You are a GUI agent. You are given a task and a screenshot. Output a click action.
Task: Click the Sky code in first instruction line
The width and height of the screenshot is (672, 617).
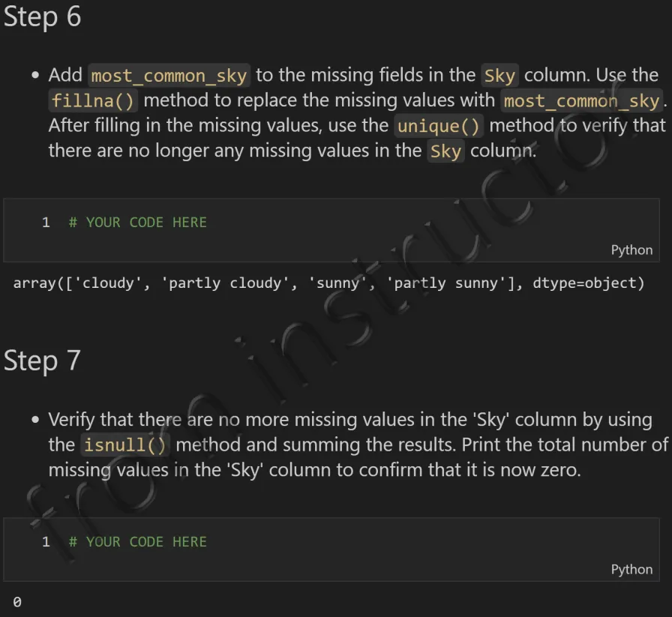499,76
